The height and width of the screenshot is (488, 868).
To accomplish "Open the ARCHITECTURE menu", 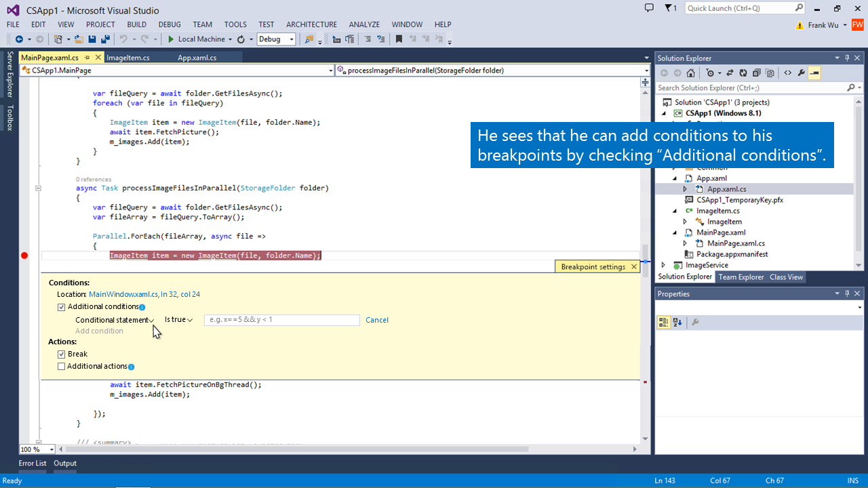I will (311, 24).
